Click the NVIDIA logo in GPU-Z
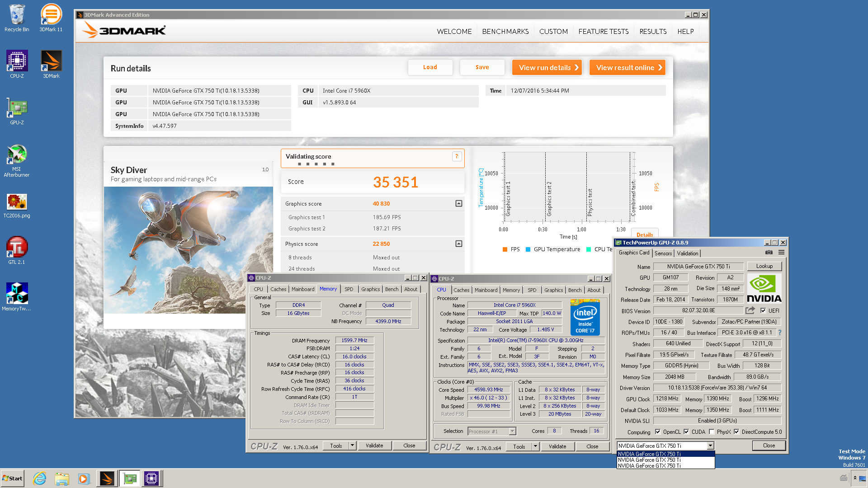This screenshot has height=488, width=868. (764, 289)
